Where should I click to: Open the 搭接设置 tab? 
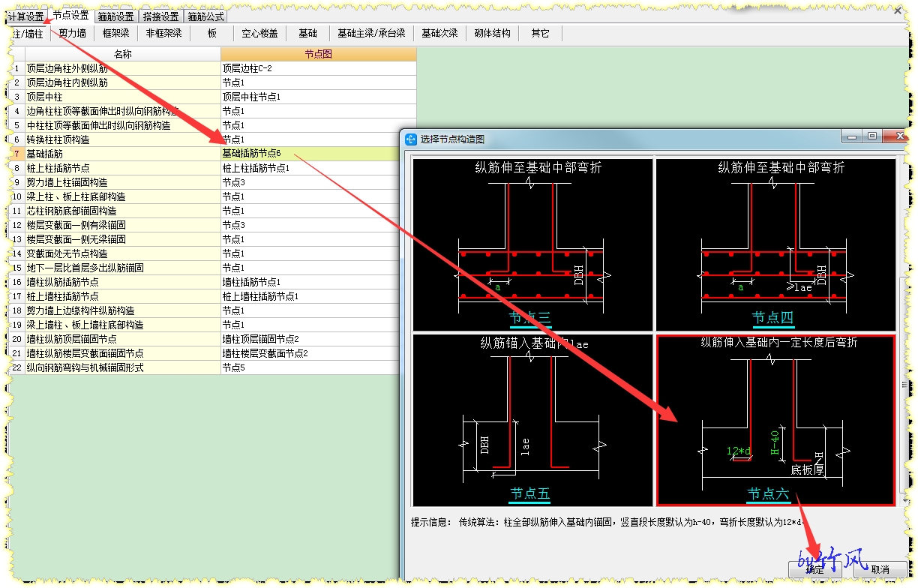(161, 16)
